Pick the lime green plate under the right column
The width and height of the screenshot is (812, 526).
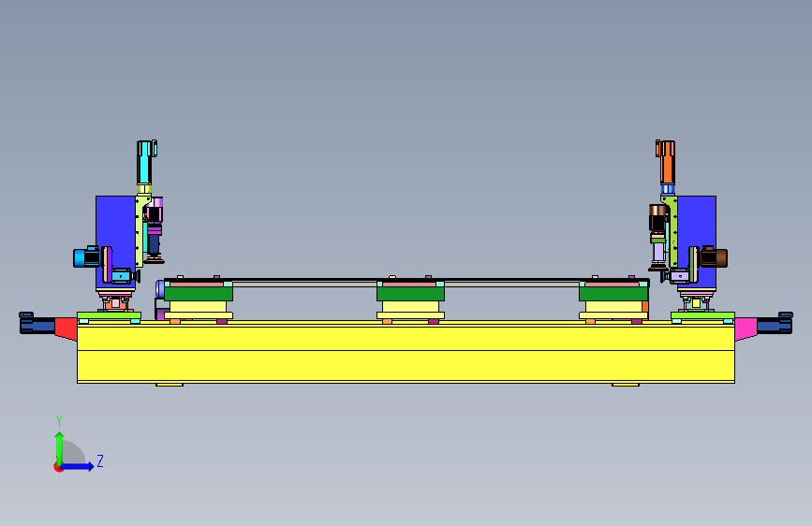[x=702, y=315]
